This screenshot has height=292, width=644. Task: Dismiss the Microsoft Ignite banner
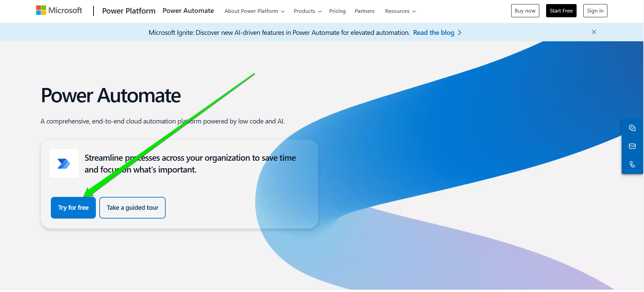coord(594,32)
